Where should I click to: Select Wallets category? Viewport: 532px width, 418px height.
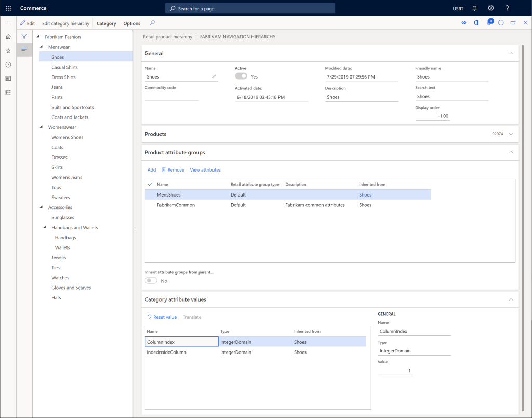(62, 247)
